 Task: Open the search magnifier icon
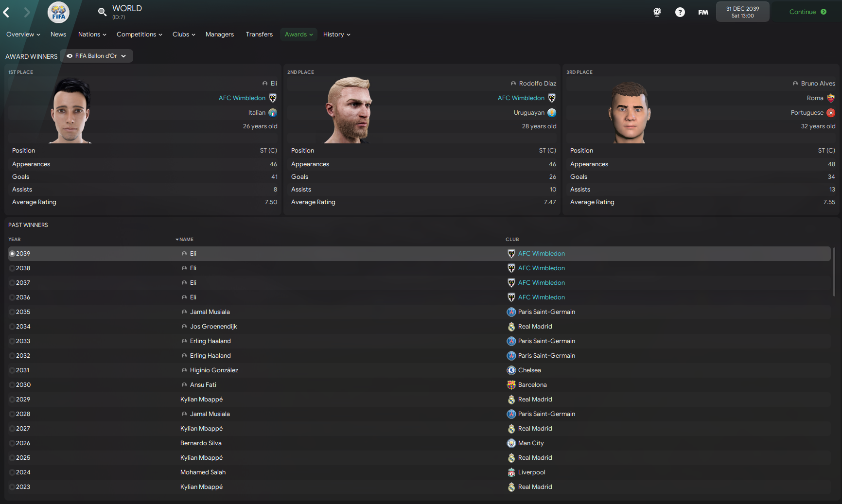point(102,12)
